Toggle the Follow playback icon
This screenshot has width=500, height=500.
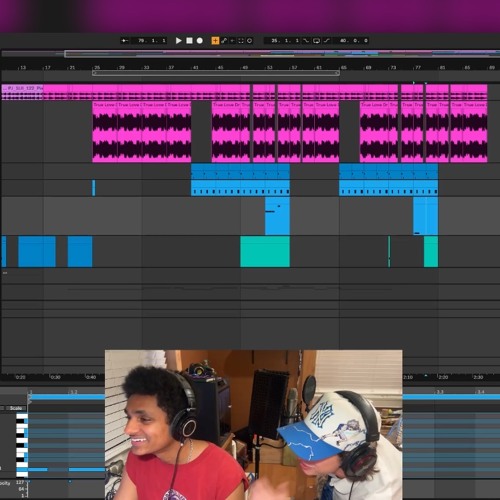(124, 41)
